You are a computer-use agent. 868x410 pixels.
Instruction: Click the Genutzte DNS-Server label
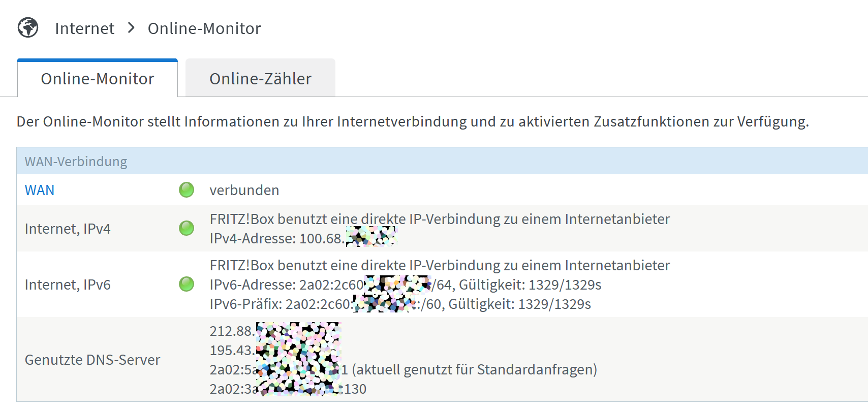pyautogui.click(x=92, y=360)
